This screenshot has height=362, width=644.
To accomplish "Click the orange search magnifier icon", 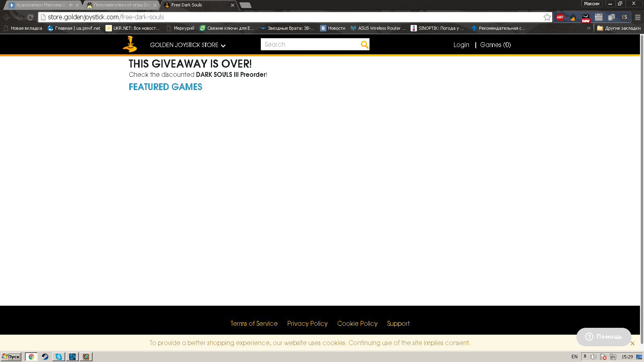I will coord(365,44).
